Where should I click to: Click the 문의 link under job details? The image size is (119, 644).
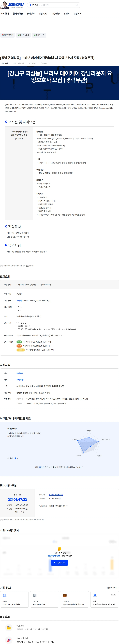[x=27, y=266]
